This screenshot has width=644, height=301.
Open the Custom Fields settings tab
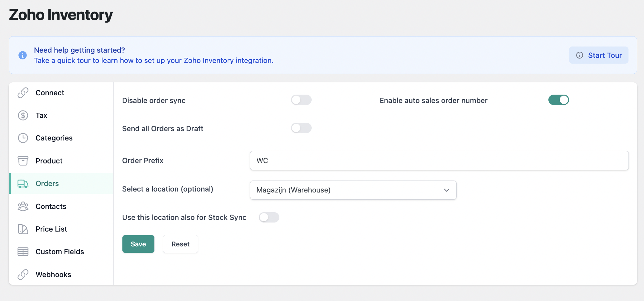(60, 252)
